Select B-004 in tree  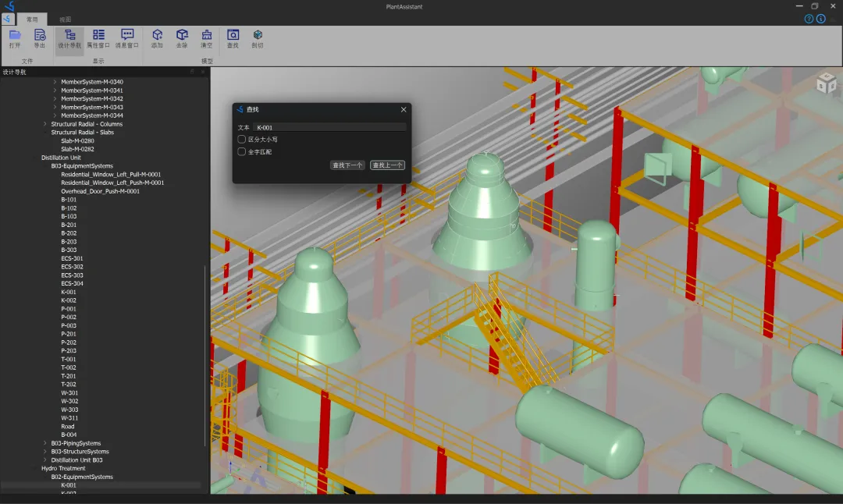click(x=69, y=435)
